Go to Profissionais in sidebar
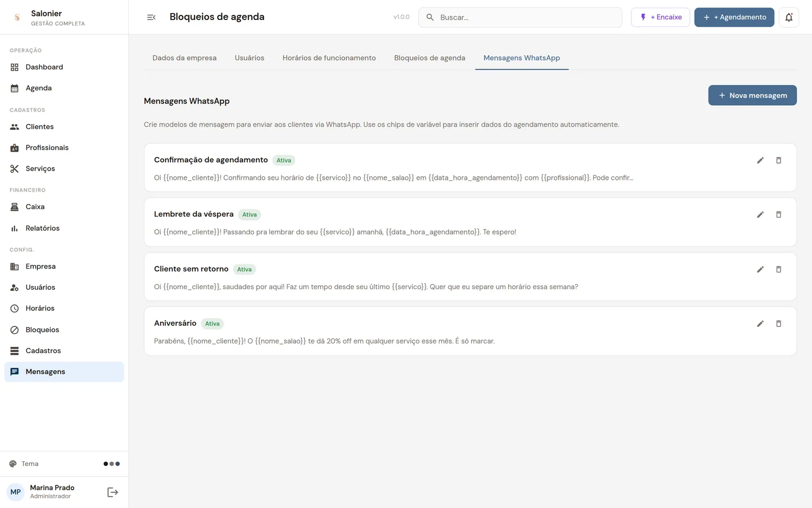Viewport: 812px width, 508px height. pyautogui.click(x=64, y=148)
